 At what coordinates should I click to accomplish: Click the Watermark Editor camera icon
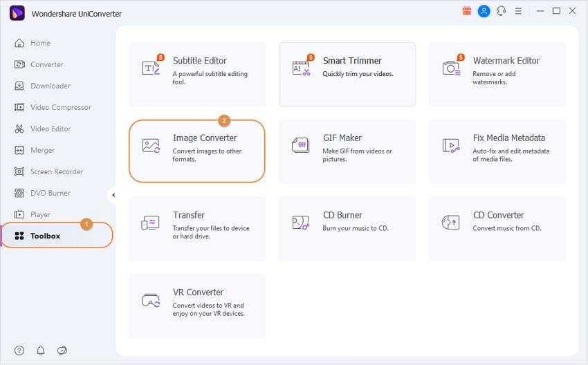[452, 68]
